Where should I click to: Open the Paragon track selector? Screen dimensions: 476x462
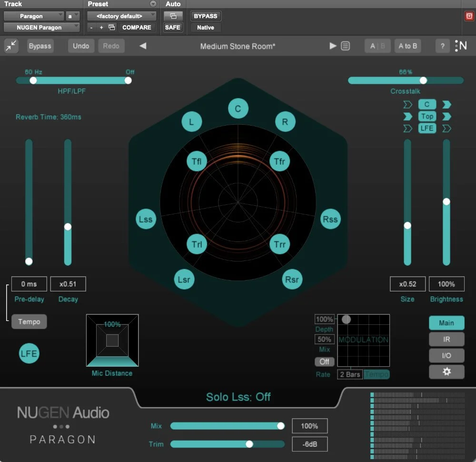tap(33, 15)
